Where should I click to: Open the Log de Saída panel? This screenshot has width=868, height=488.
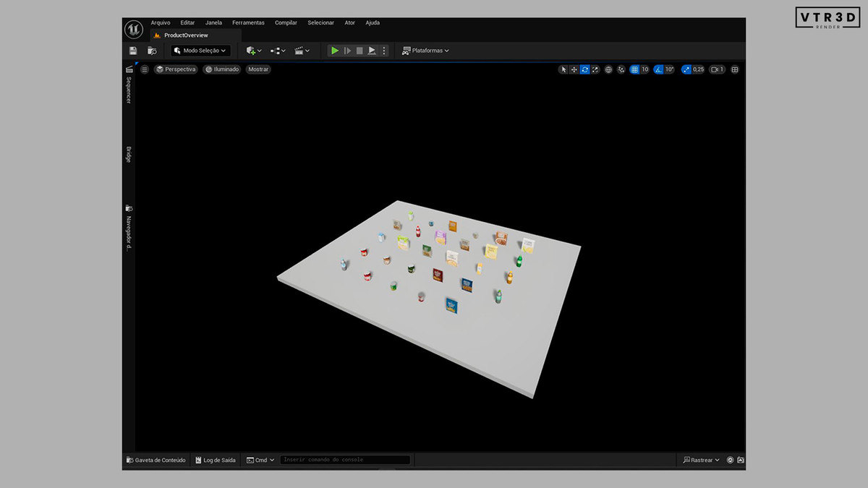[215, 460]
